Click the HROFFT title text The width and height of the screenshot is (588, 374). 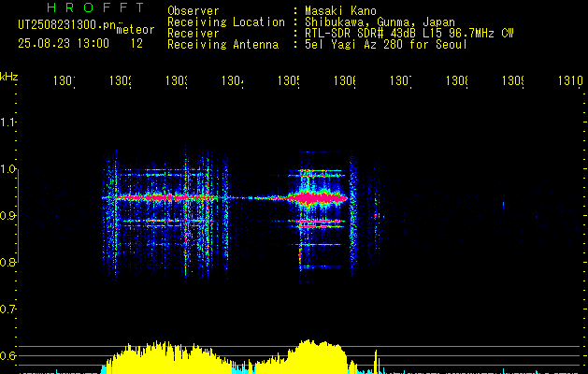[x=95, y=7]
